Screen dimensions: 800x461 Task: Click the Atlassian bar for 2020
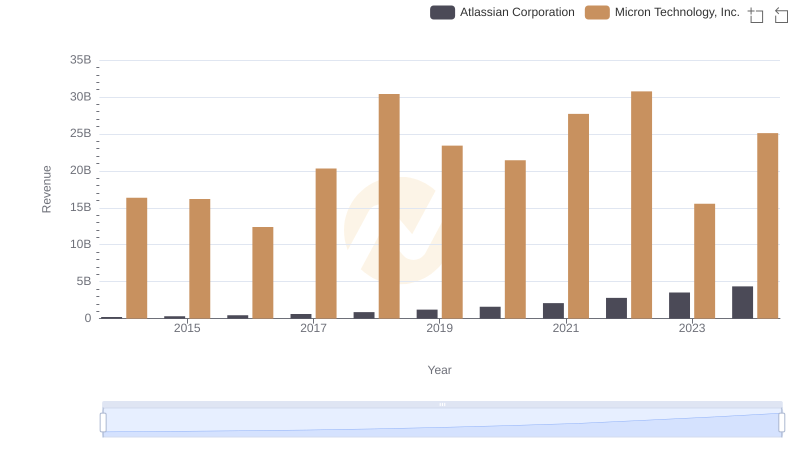pyautogui.click(x=490, y=313)
